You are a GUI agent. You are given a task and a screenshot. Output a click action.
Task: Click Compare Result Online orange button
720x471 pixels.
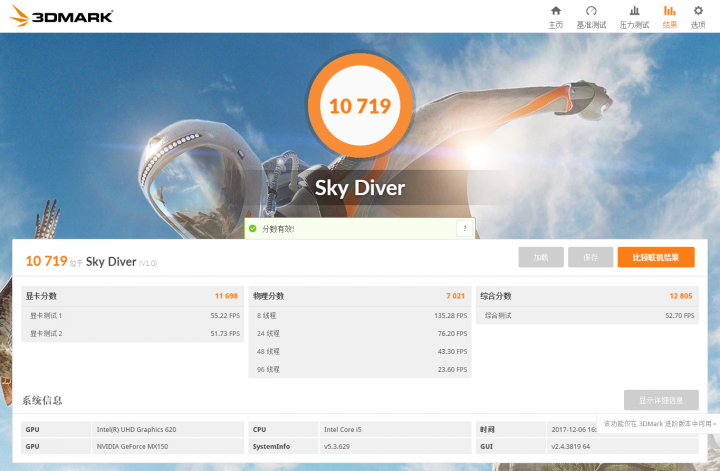[656, 257]
